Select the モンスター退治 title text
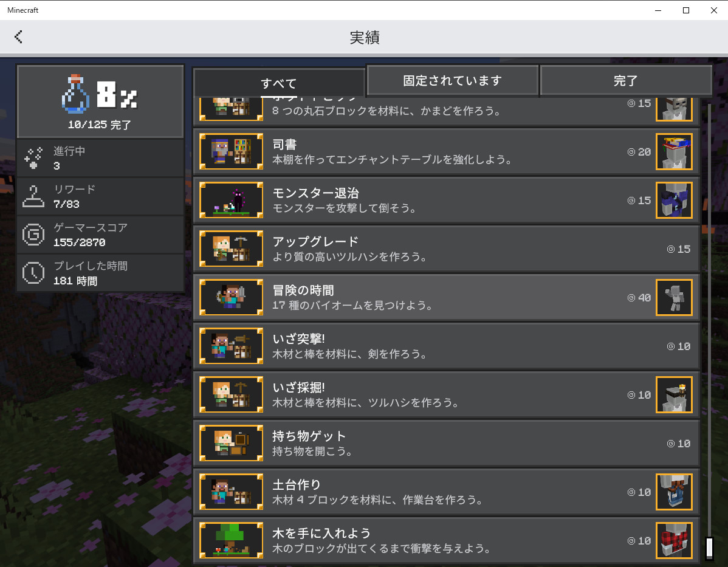 tap(316, 193)
